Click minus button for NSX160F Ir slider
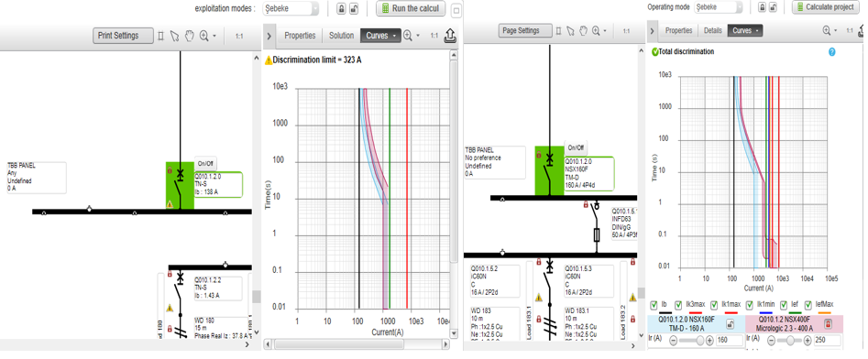The width and height of the screenshot is (868, 359). coord(673,340)
